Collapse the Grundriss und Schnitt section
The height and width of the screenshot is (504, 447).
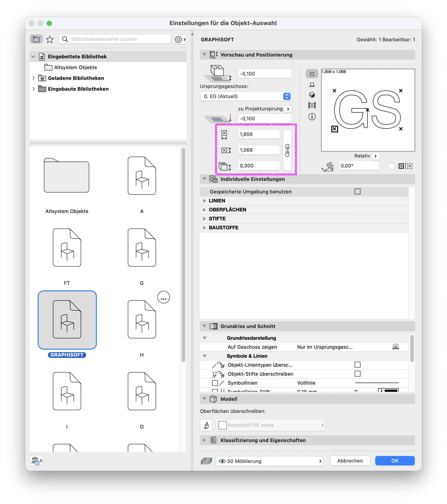204,326
